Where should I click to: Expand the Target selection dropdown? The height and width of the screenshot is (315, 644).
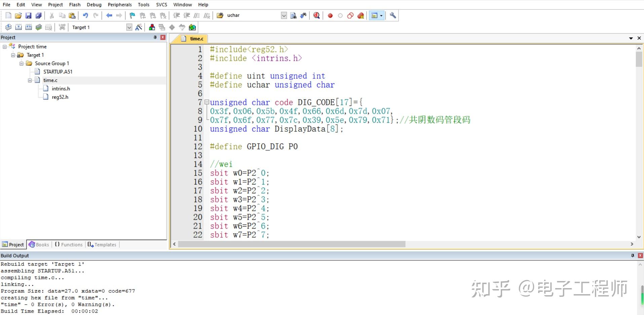point(129,27)
